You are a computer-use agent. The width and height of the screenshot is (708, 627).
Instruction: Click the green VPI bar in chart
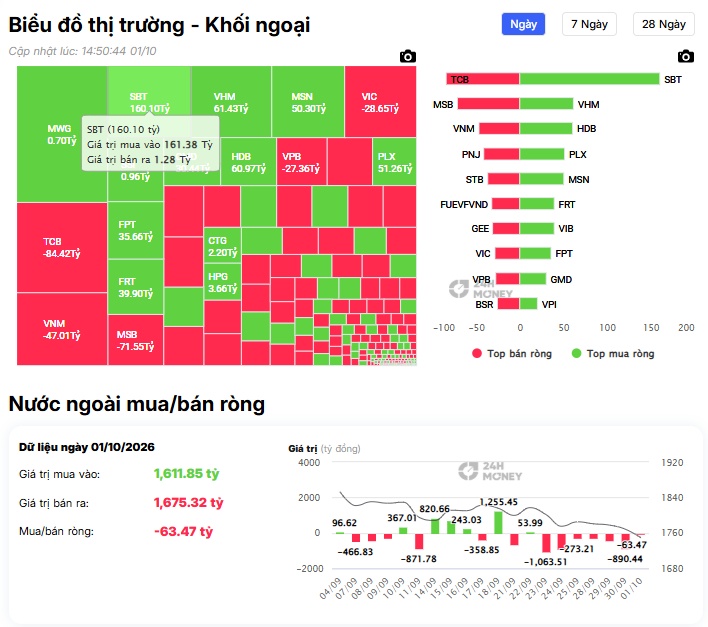(x=528, y=303)
